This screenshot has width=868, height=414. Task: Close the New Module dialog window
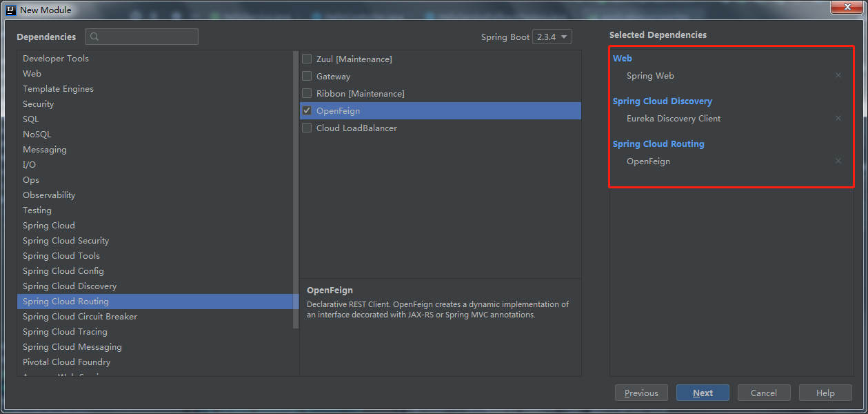pos(847,8)
